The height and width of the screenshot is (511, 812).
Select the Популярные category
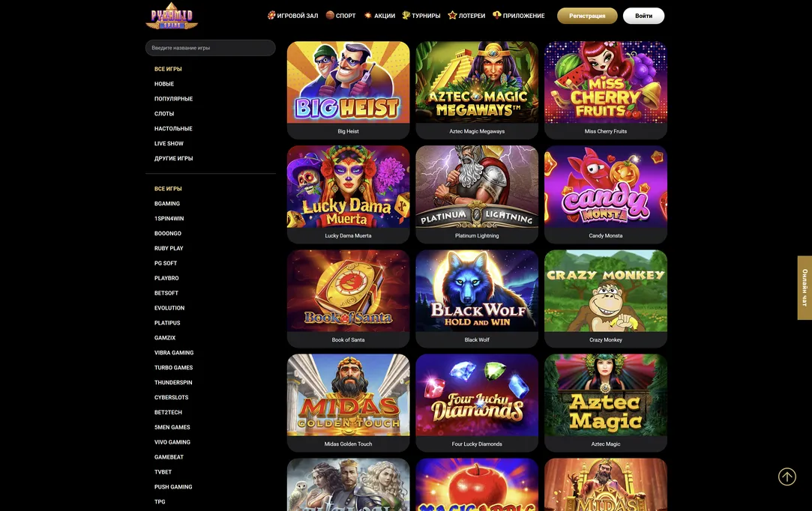173,98
